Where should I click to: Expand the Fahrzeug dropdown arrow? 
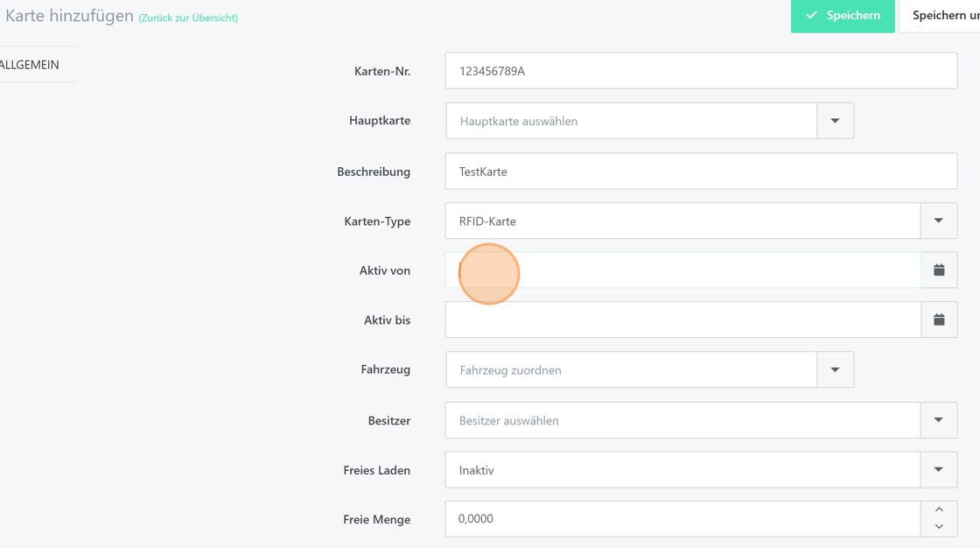click(x=835, y=370)
